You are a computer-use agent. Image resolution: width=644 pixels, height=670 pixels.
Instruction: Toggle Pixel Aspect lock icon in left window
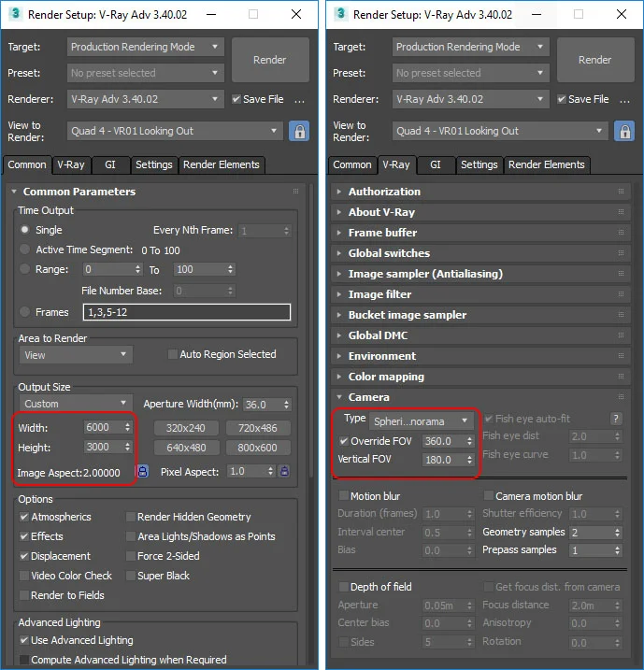(284, 471)
